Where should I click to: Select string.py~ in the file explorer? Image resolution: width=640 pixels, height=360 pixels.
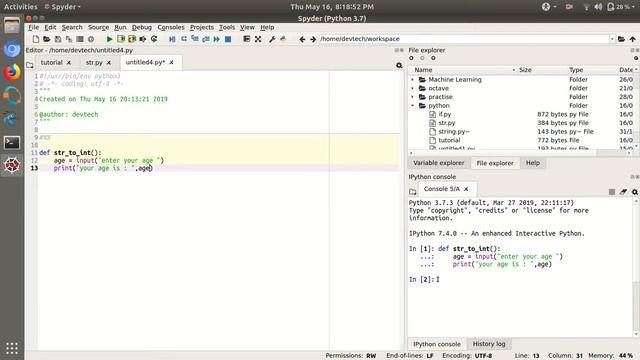click(x=454, y=131)
